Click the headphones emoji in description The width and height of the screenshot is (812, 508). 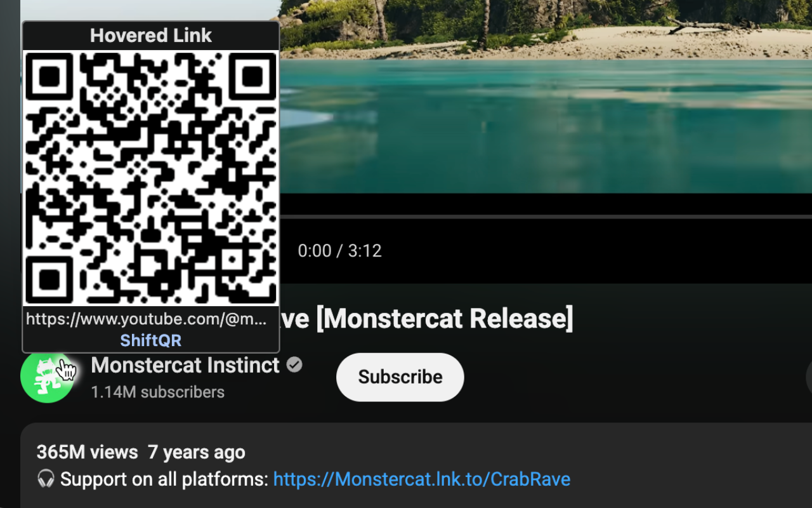click(x=46, y=479)
